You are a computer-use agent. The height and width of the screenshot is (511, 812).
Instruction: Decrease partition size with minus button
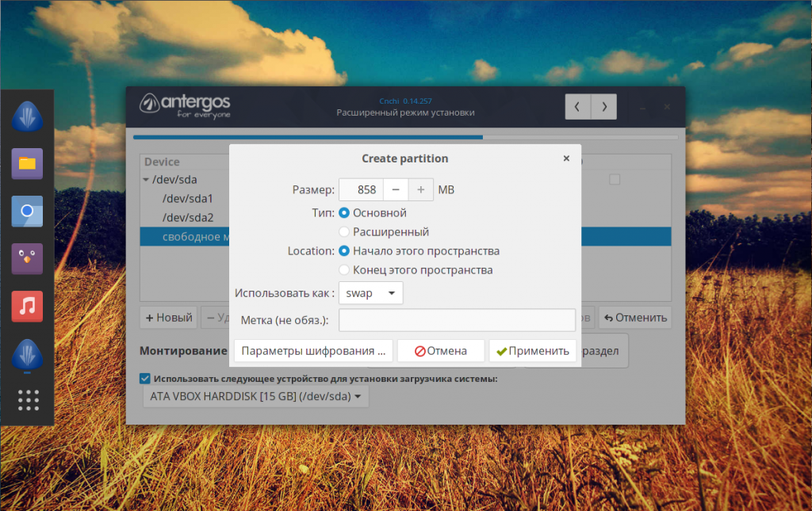(x=395, y=190)
